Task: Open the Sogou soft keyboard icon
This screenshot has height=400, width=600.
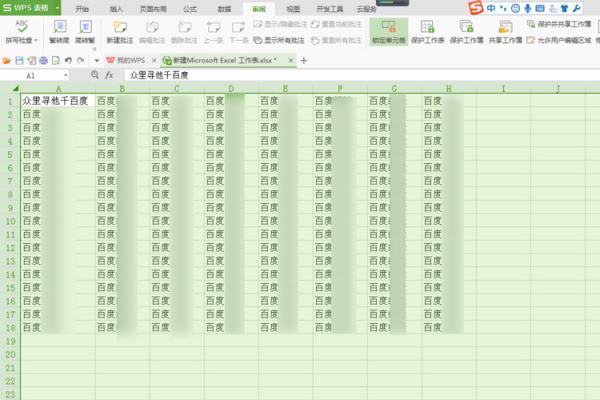Action: click(x=540, y=8)
